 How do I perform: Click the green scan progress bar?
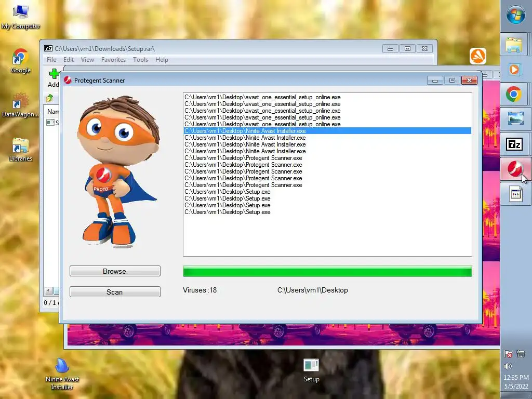[327, 271]
